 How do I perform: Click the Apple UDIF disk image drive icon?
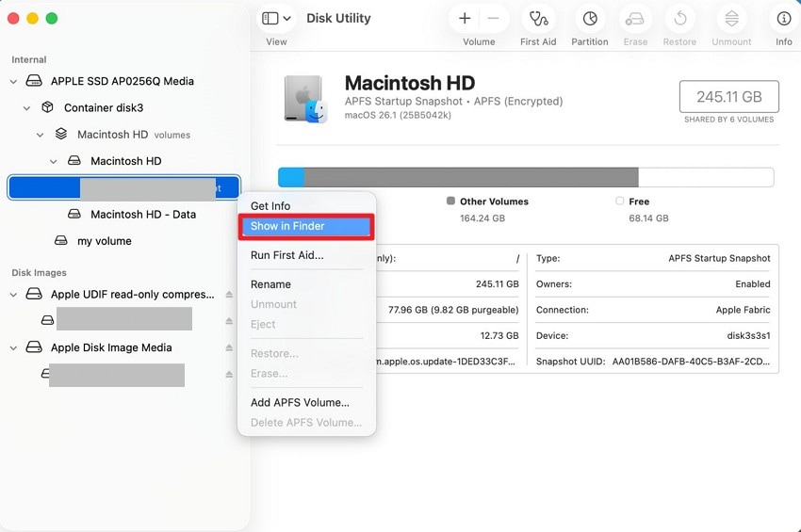34,294
